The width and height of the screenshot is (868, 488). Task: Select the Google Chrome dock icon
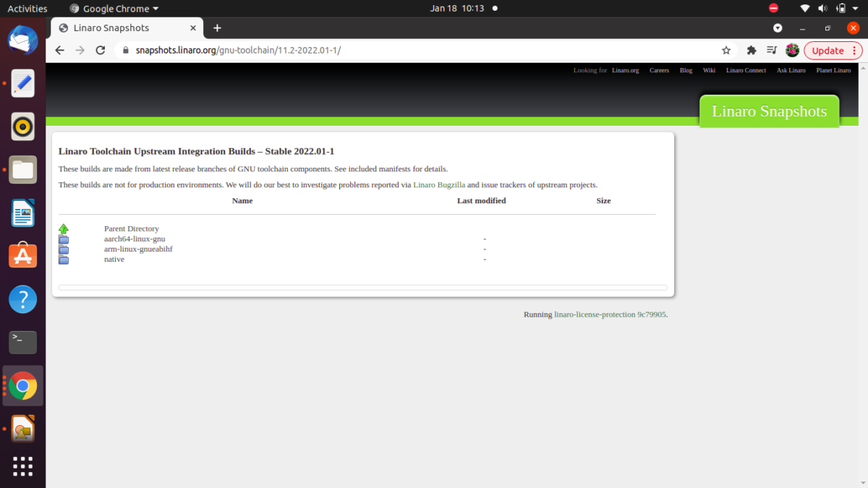tap(22, 386)
